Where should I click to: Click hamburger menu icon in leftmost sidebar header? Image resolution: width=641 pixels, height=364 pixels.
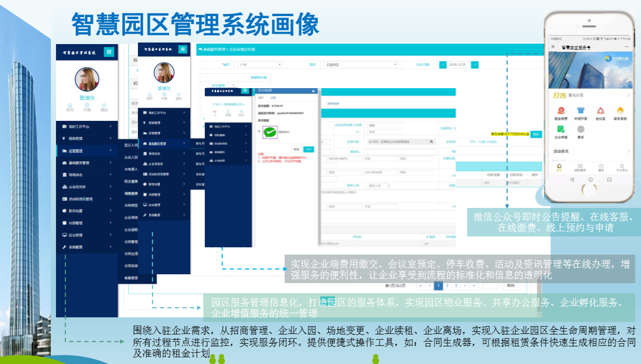pyautogui.click(x=109, y=51)
